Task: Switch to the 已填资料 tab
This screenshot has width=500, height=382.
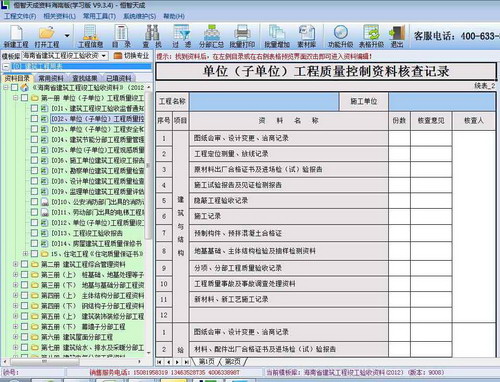Action: click(119, 78)
